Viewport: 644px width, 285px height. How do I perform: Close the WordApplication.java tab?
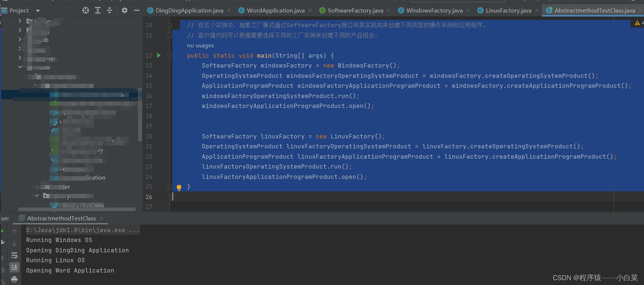pyautogui.click(x=310, y=10)
